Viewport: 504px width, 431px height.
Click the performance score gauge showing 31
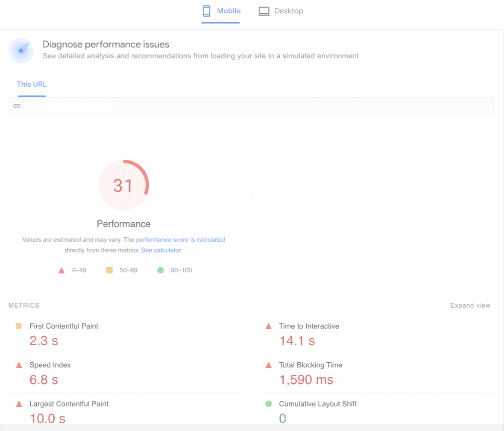click(x=123, y=185)
